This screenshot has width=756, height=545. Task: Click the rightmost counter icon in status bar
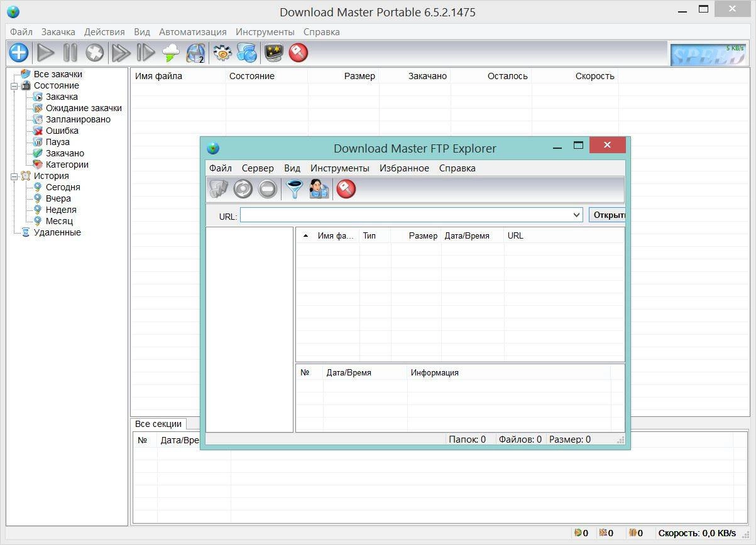coord(635,533)
